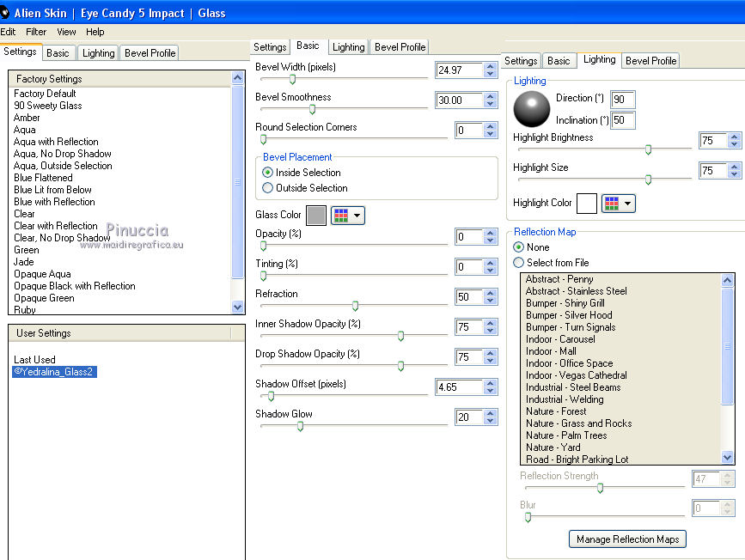This screenshot has width=745, height=560.
Task: Increase Highlight Size stepper up arrow
Action: coord(735,167)
